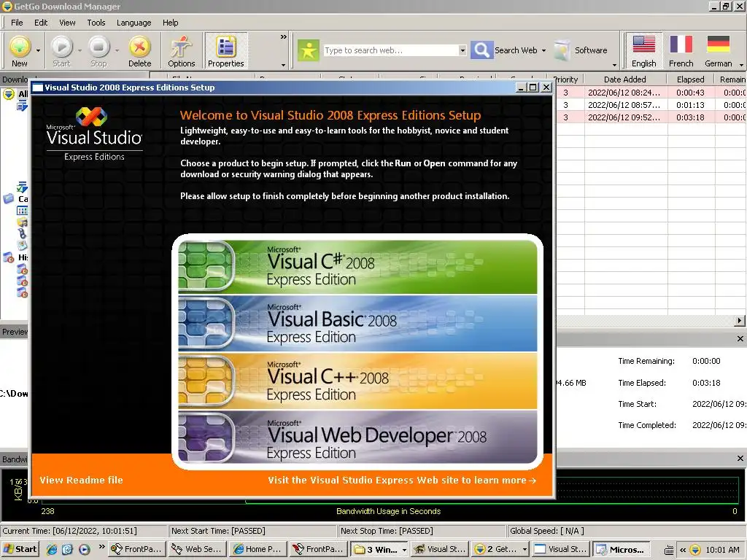Open the View menu
This screenshot has height=560, width=747.
(x=67, y=23)
